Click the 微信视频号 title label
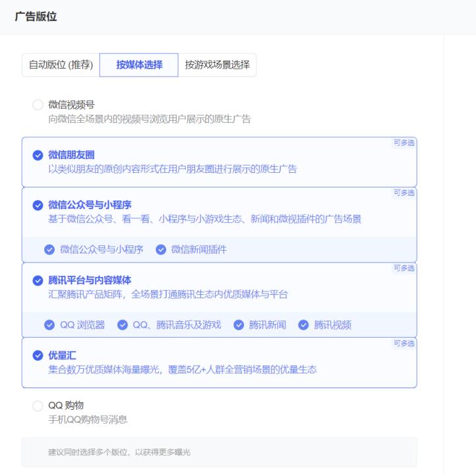 pos(71,105)
